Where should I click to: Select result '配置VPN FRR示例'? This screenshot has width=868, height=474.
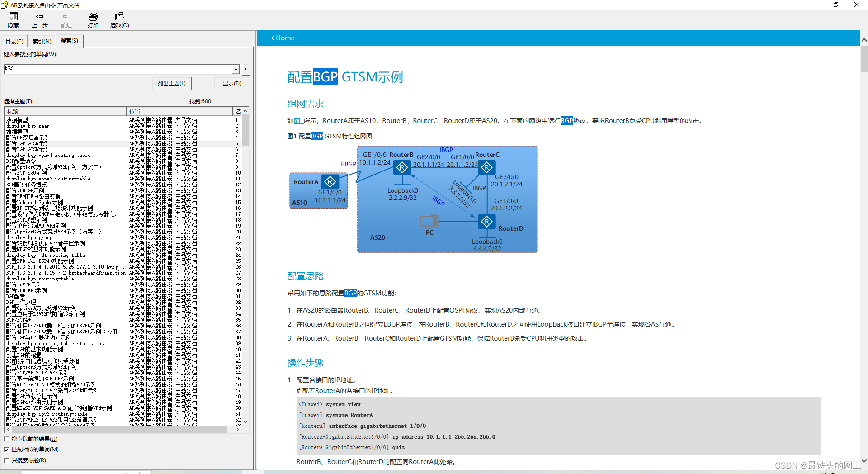[x=27, y=291]
